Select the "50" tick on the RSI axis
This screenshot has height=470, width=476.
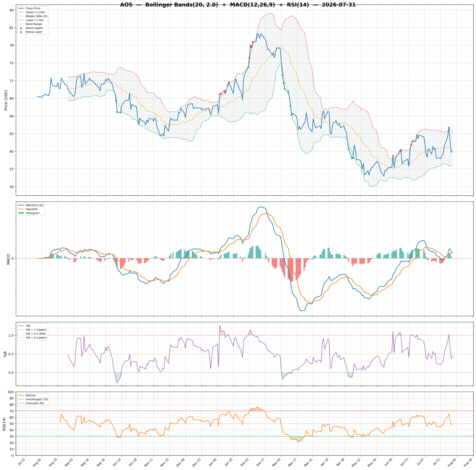12,424
